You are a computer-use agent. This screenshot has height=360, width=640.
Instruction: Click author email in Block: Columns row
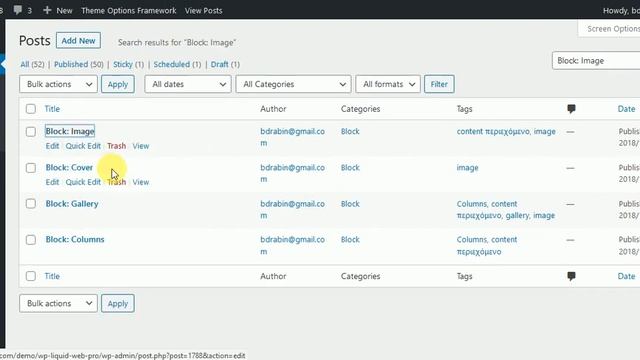click(292, 245)
